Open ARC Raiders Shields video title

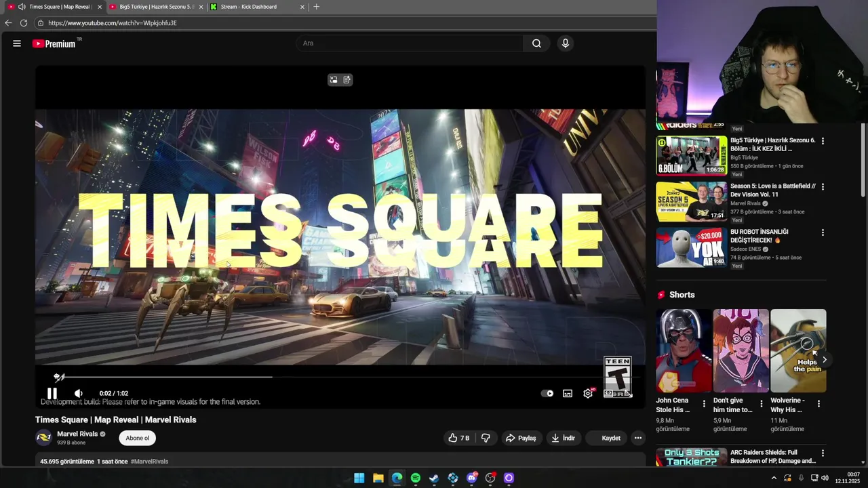(x=773, y=457)
